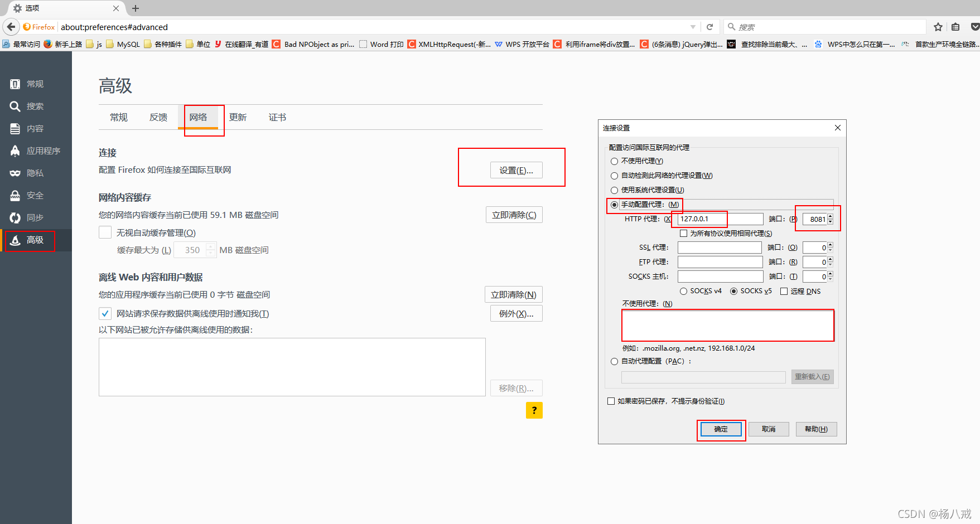Click the 立即清除 button for network cache
This screenshot has height=524, width=980.
tap(513, 215)
